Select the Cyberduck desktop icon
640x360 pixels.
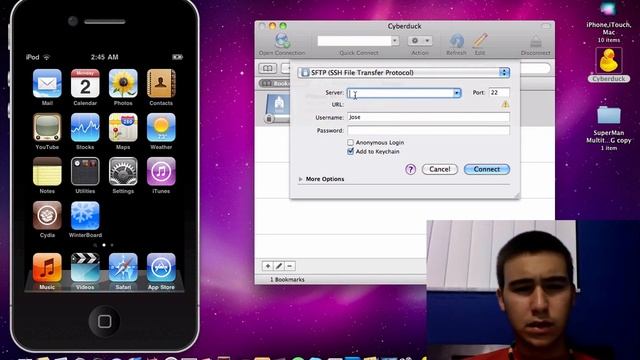[609, 61]
